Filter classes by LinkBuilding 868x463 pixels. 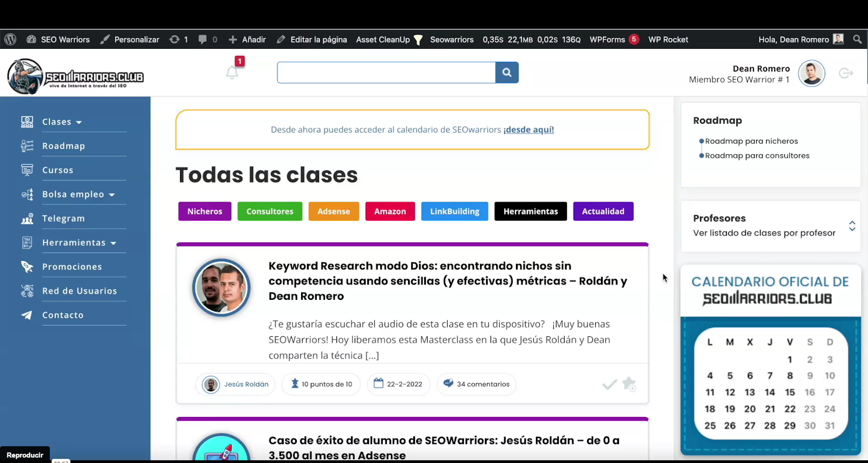pyautogui.click(x=455, y=211)
